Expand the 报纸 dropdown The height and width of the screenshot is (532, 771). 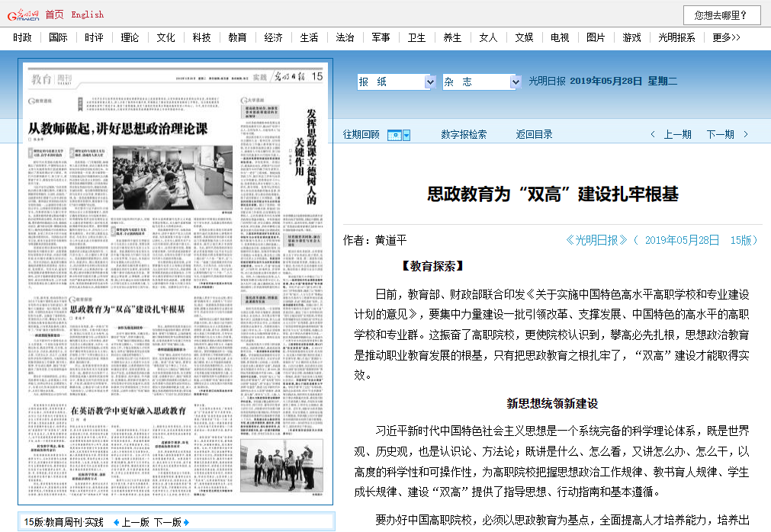tap(429, 82)
